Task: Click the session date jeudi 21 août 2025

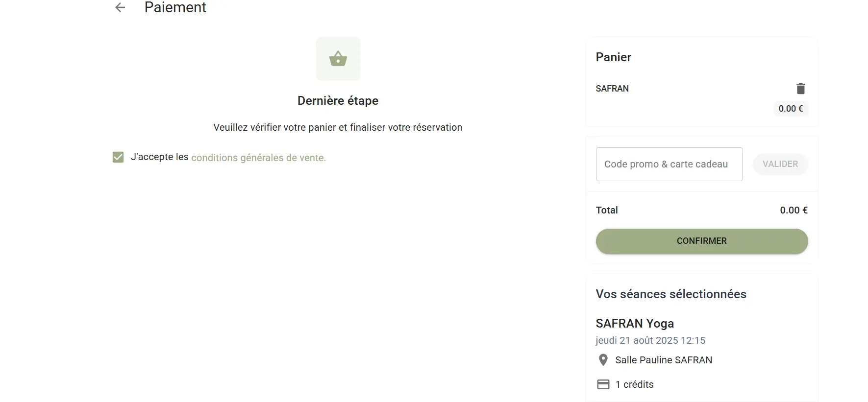Action: (650, 340)
